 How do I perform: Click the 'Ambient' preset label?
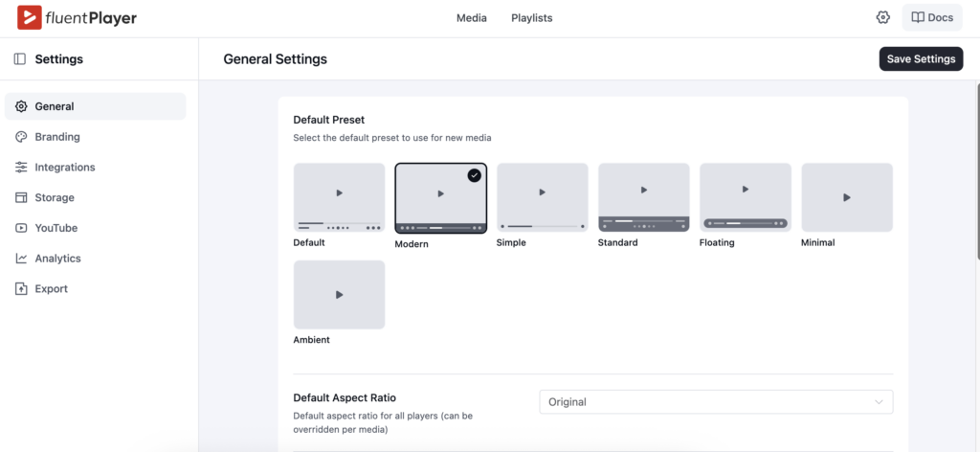311,340
